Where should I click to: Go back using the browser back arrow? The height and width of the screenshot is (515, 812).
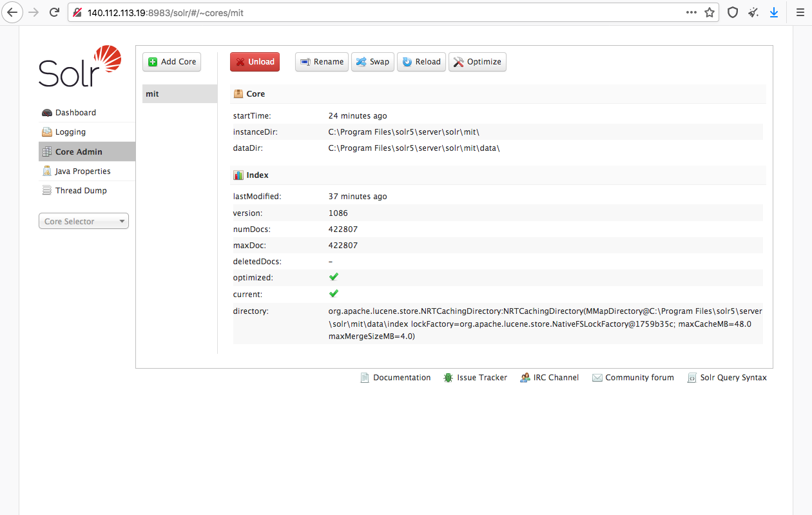click(12, 12)
